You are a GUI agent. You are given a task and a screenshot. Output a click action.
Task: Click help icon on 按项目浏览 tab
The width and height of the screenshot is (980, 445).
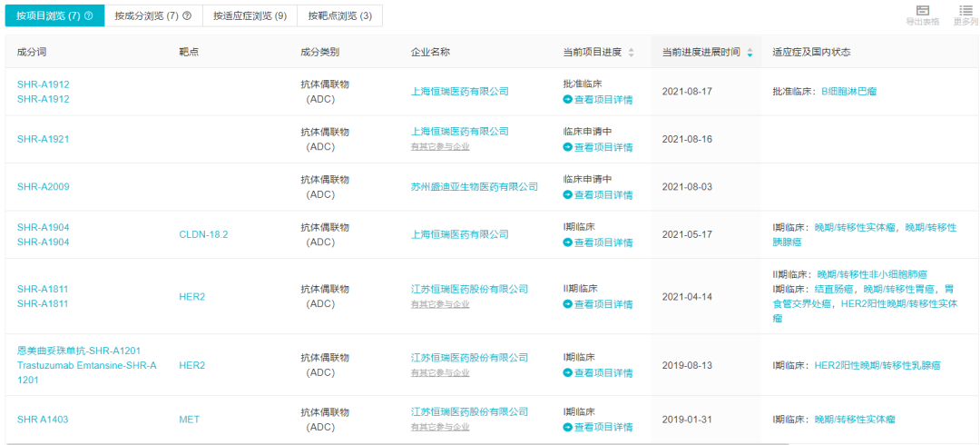coord(88,16)
